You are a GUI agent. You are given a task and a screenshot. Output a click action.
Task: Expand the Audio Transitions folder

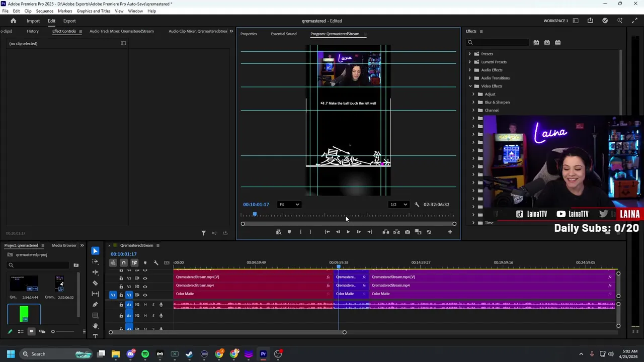470,78
